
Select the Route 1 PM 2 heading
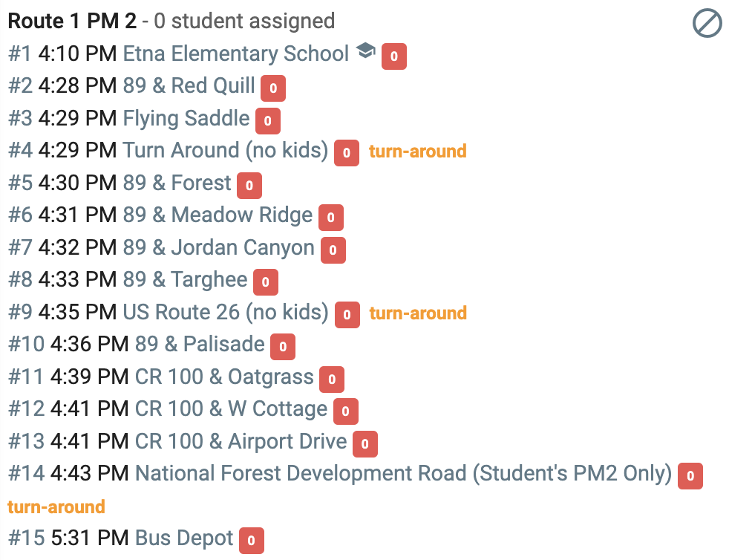click(x=73, y=21)
